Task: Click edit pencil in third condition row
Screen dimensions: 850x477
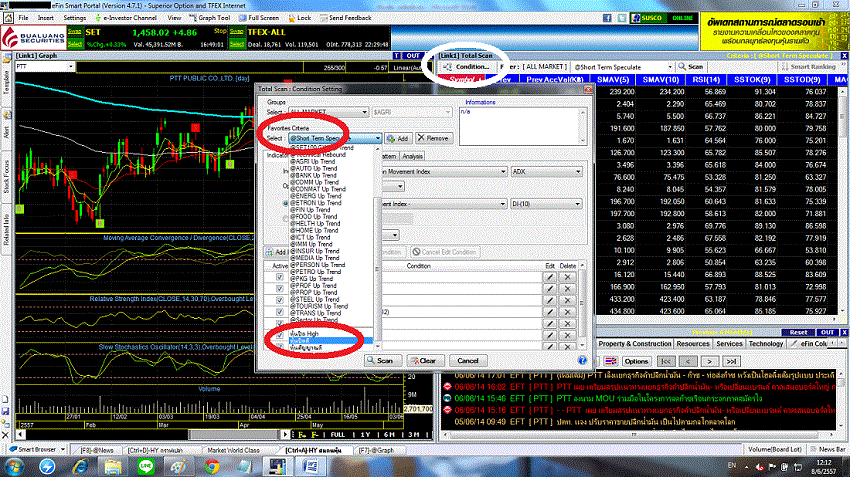Action: pos(550,300)
